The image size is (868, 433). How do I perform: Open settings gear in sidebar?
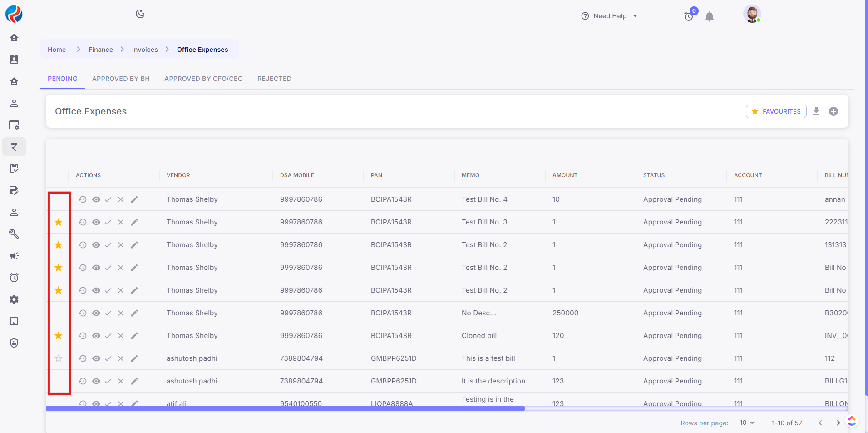tap(14, 299)
